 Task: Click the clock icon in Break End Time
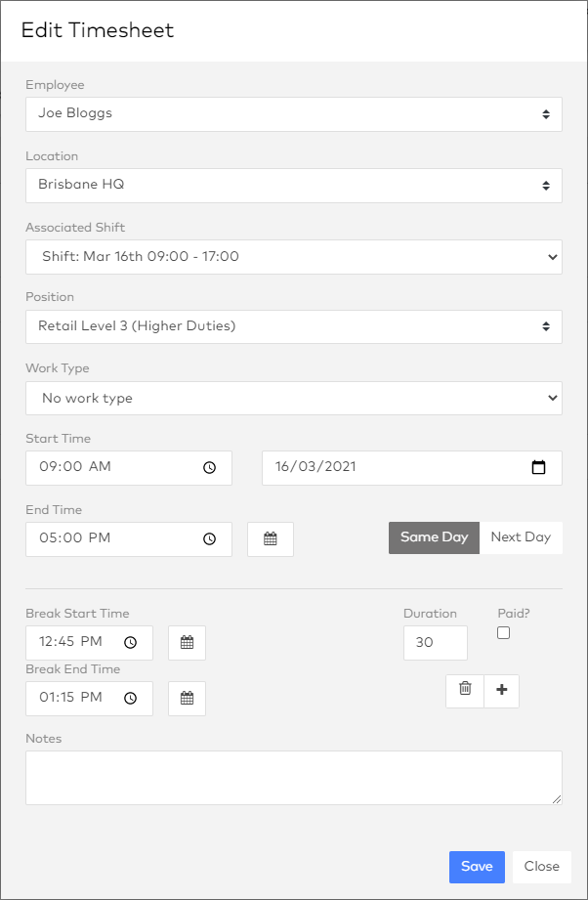131,698
